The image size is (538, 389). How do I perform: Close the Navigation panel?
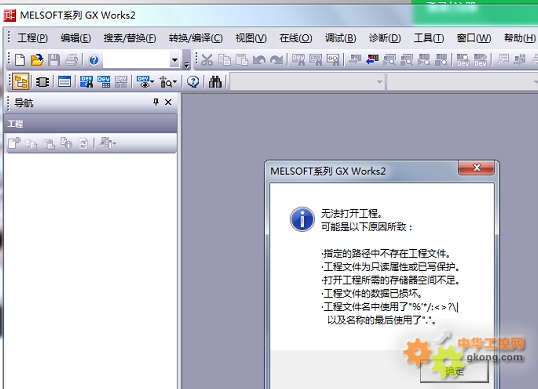pyautogui.click(x=168, y=102)
